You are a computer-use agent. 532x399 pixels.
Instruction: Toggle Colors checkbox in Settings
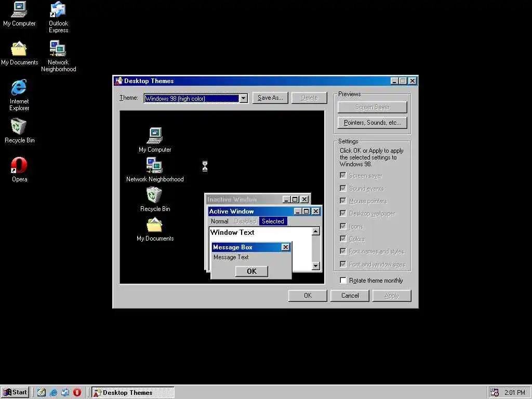pos(343,239)
